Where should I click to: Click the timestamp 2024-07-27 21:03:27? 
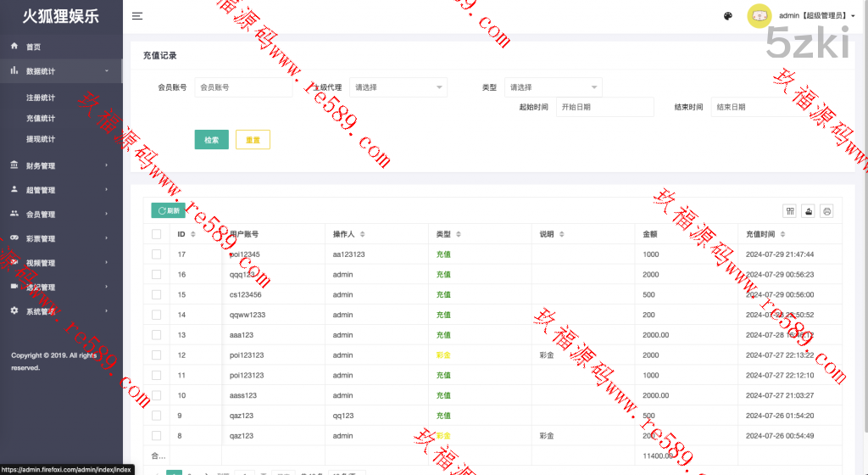780,395
